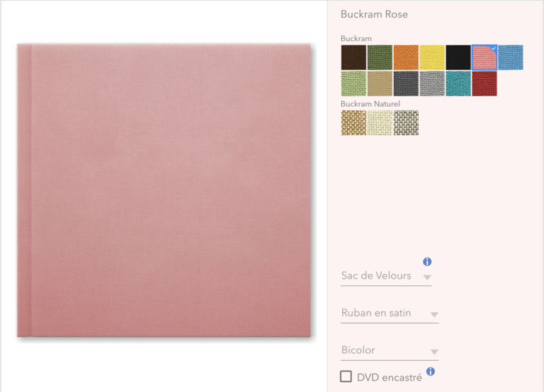This screenshot has height=392, width=544.
Task: Select the dark brown Buckram swatch
Action: tap(353, 57)
